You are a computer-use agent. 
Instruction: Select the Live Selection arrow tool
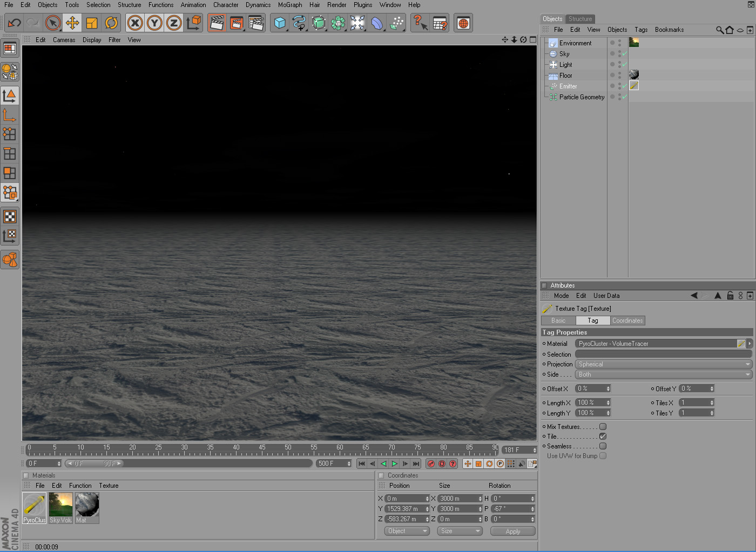pos(53,23)
